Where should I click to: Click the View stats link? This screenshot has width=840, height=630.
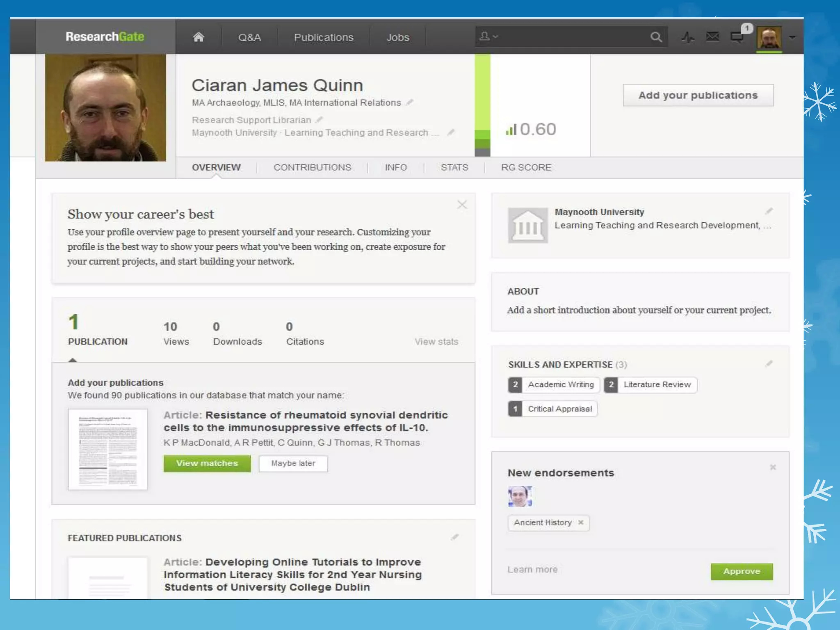(x=436, y=342)
